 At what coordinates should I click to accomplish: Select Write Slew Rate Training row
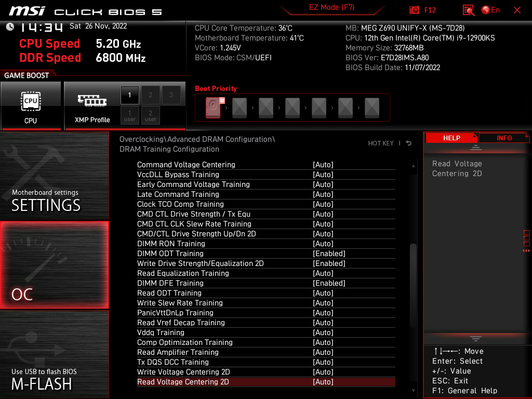[x=266, y=303]
